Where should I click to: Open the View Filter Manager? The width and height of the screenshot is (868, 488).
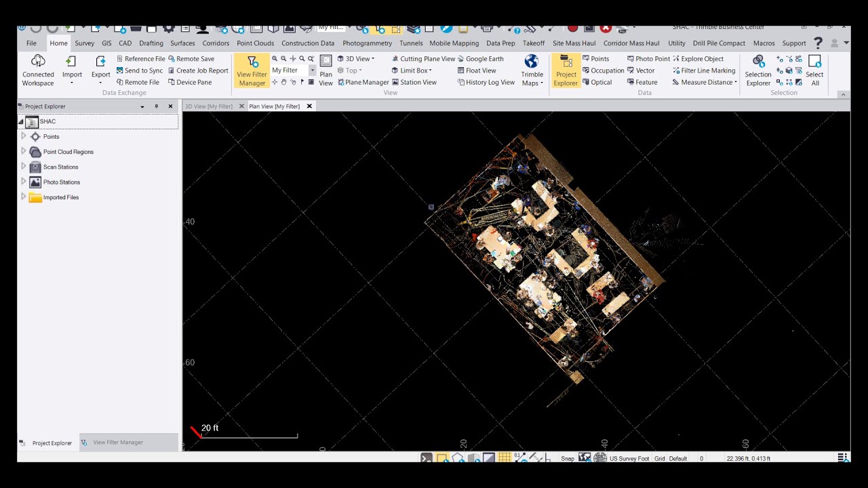click(x=252, y=71)
